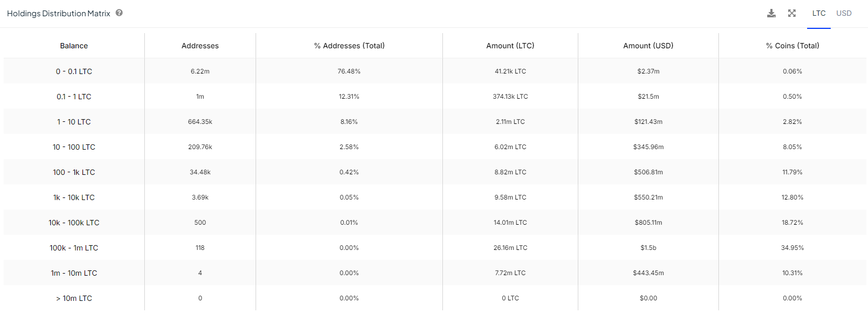Click the Balance column header
The width and height of the screenshot is (868, 314).
tap(74, 46)
